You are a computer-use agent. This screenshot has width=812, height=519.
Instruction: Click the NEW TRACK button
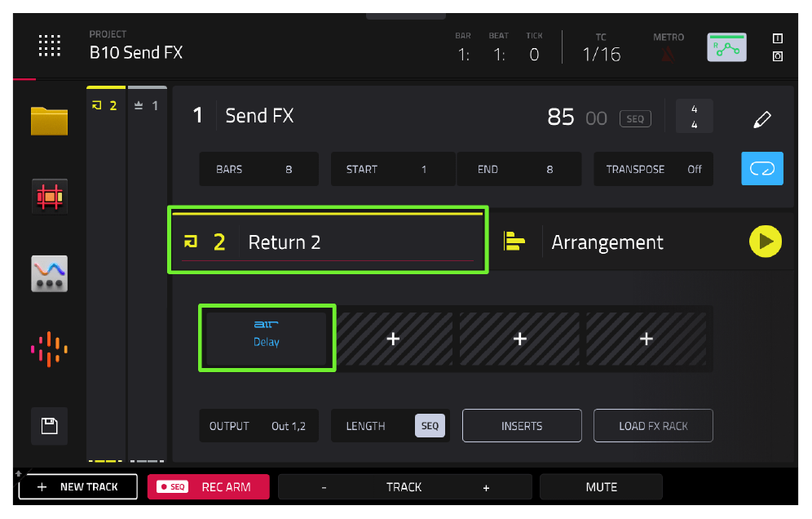tap(78, 487)
